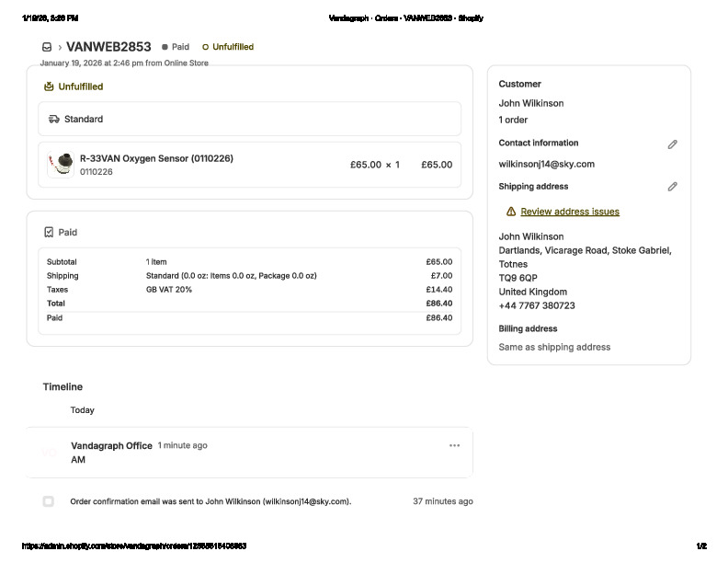The width and height of the screenshot is (728, 563).
Task: Edit contact information with pencil icon
Action: [x=672, y=144]
